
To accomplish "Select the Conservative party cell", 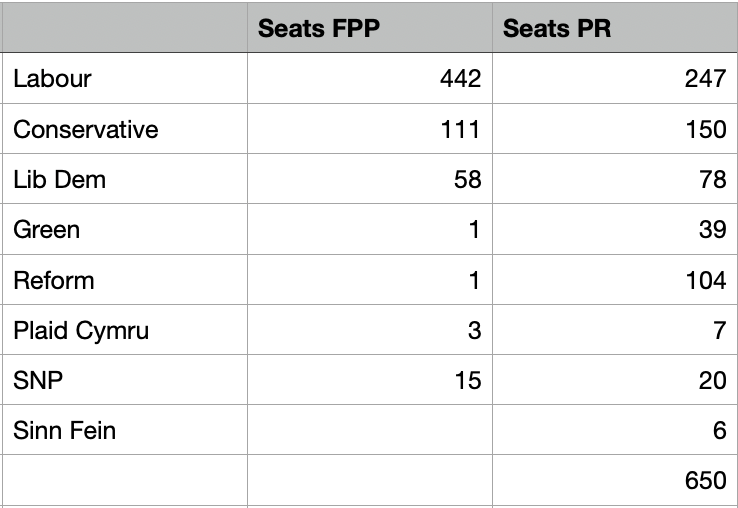I will [125, 129].
